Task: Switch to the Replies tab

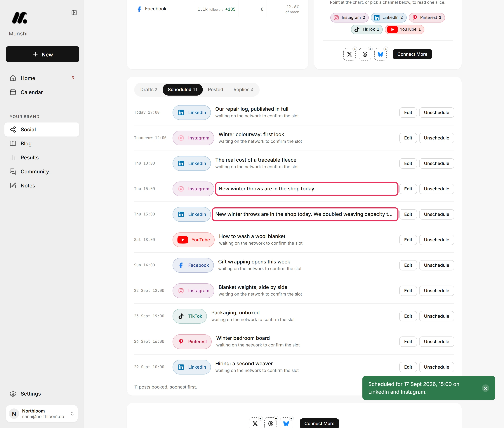Action: click(x=243, y=89)
